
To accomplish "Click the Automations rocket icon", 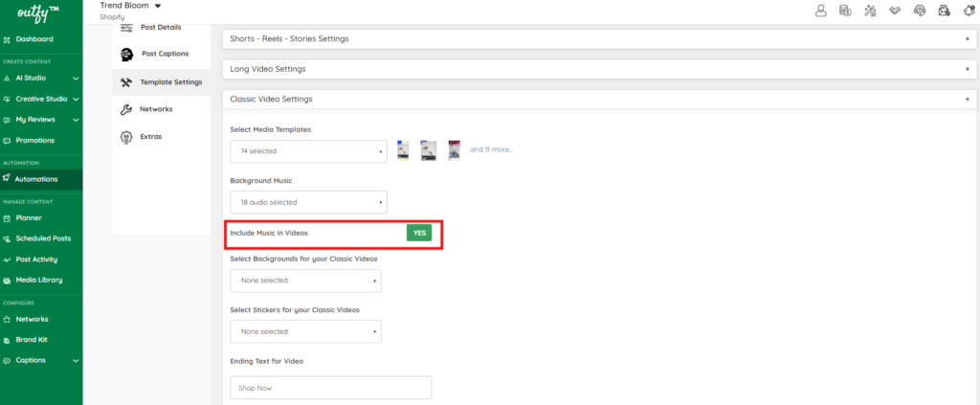I will pos(7,179).
